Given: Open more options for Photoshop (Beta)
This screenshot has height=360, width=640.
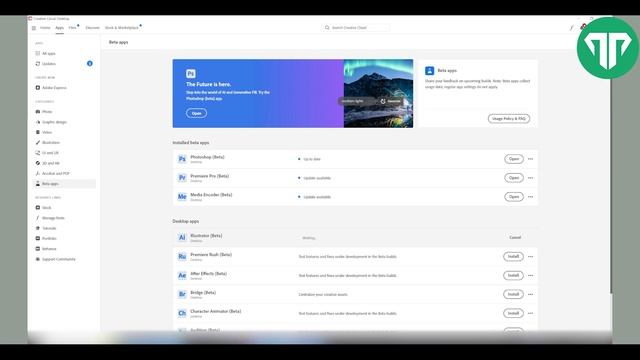Looking at the screenshot, I should 530,159.
